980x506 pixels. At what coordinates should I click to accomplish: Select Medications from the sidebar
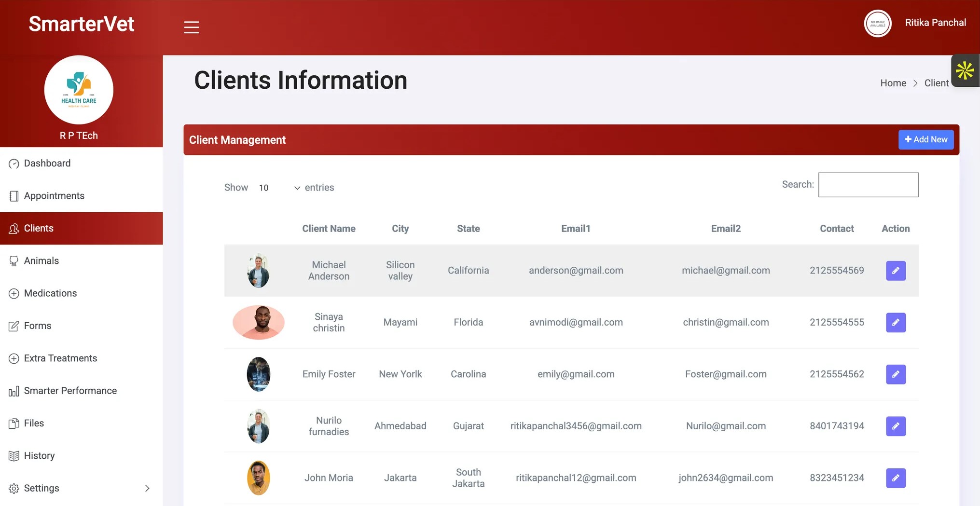tap(50, 293)
